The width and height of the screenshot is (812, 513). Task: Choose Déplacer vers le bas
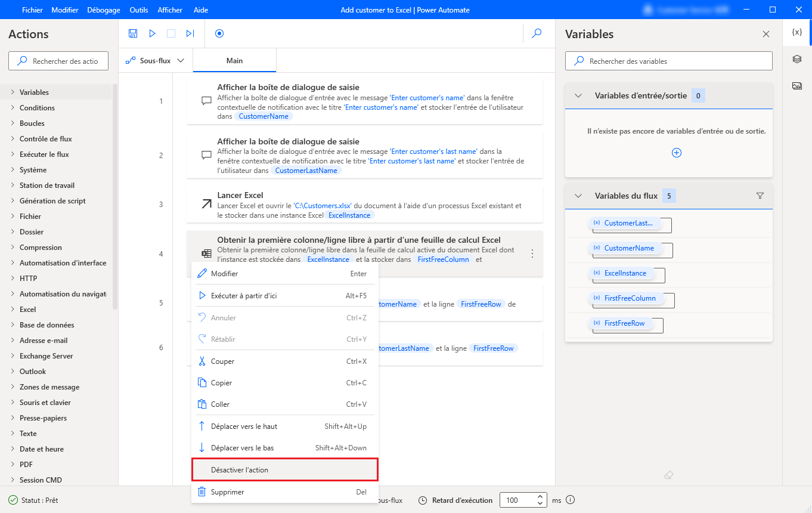(285, 448)
